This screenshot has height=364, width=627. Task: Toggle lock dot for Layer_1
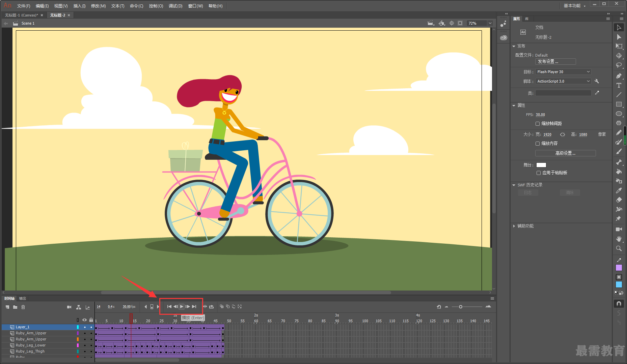click(x=91, y=327)
